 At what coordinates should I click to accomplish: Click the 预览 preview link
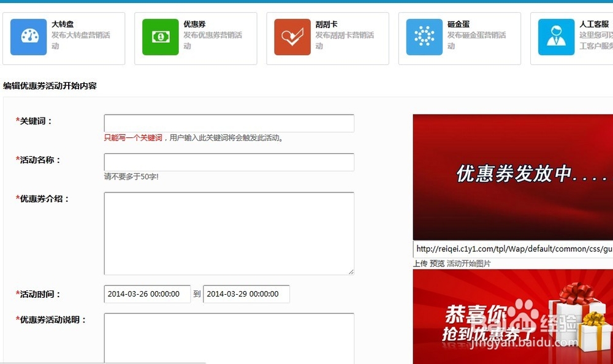coord(437,264)
